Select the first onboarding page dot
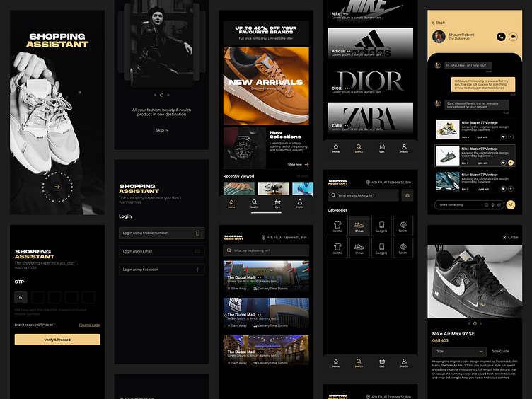Image resolution: width=532 pixels, height=399 pixels. pos(155,95)
